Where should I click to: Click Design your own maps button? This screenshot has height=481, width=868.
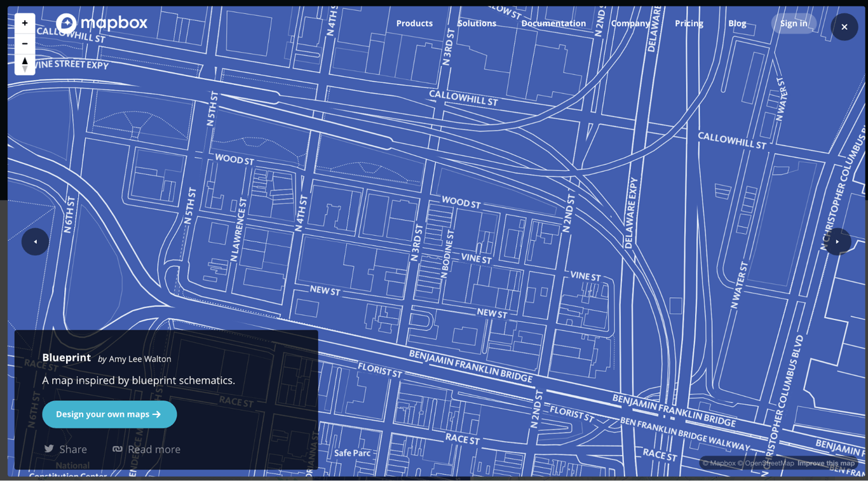tap(109, 414)
